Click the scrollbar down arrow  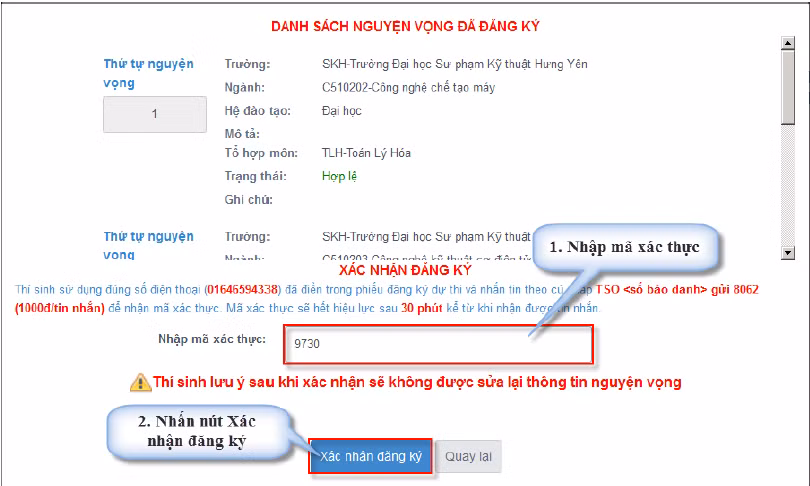787,253
